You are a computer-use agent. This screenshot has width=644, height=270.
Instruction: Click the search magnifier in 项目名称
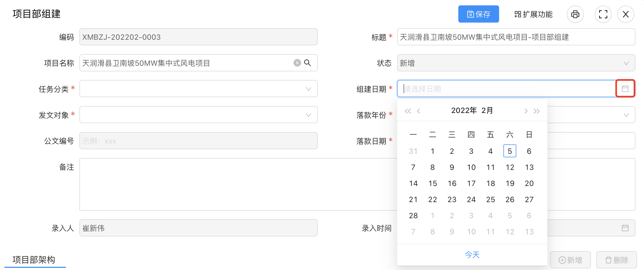(x=308, y=63)
